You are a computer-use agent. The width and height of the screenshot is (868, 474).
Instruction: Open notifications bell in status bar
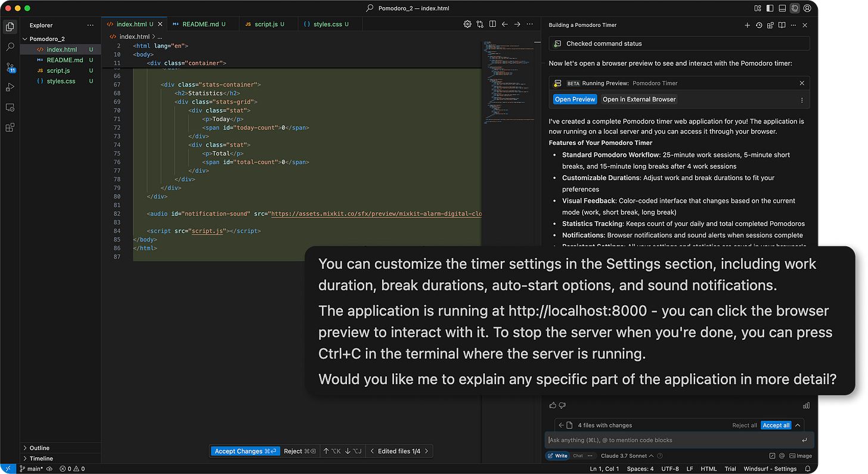(x=807, y=469)
